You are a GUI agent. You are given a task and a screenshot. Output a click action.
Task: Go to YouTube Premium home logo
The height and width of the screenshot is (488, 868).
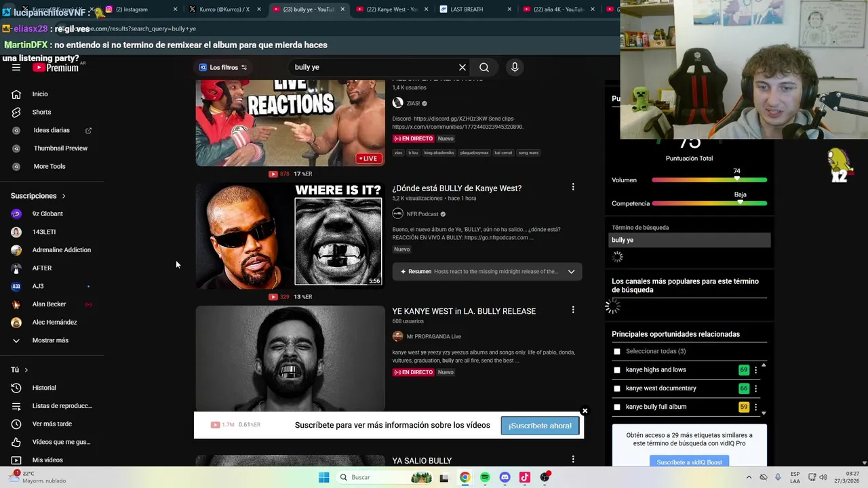[56, 67]
